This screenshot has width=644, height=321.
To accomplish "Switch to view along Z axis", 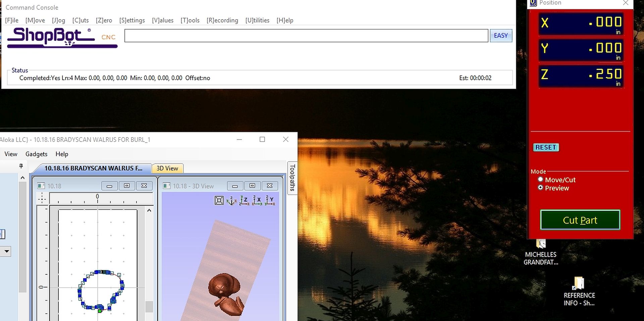I will [244, 201].
